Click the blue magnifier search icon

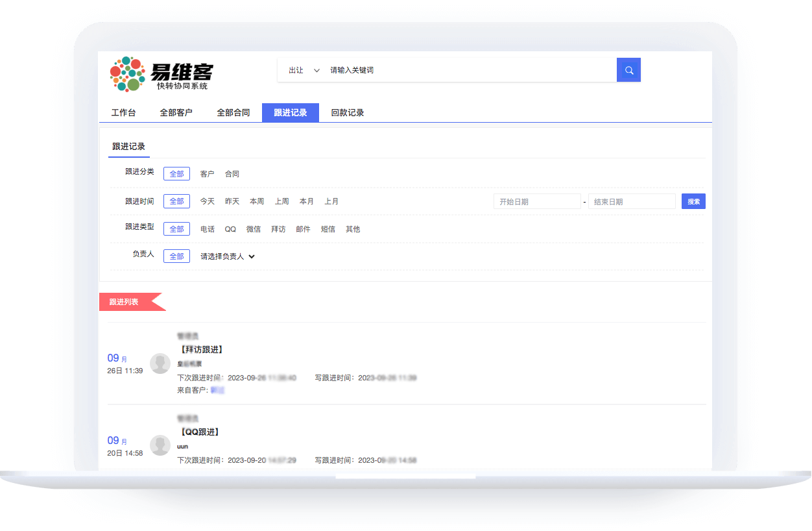(x=628, y=70)
